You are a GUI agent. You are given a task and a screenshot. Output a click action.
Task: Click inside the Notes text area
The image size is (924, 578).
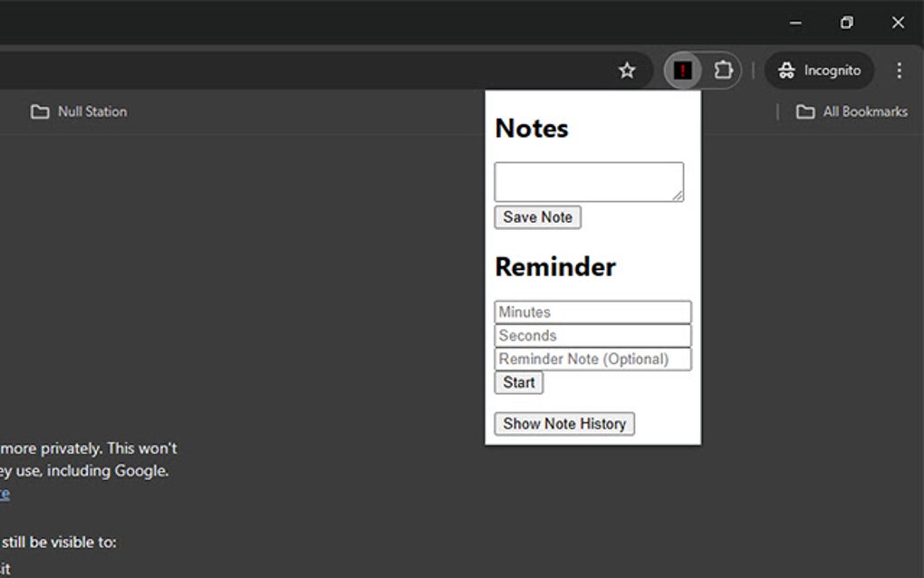tap(588, 180)
